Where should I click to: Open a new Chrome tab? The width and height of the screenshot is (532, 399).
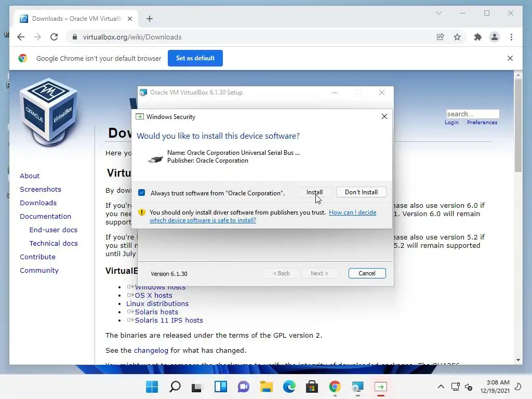(x=150, y=19)
